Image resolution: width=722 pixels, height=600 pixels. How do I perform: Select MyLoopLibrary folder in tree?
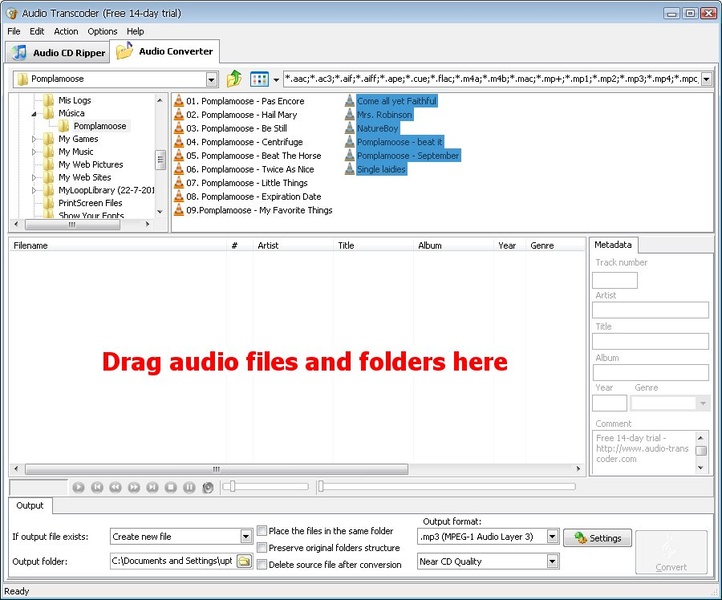(x=106, y=190)
